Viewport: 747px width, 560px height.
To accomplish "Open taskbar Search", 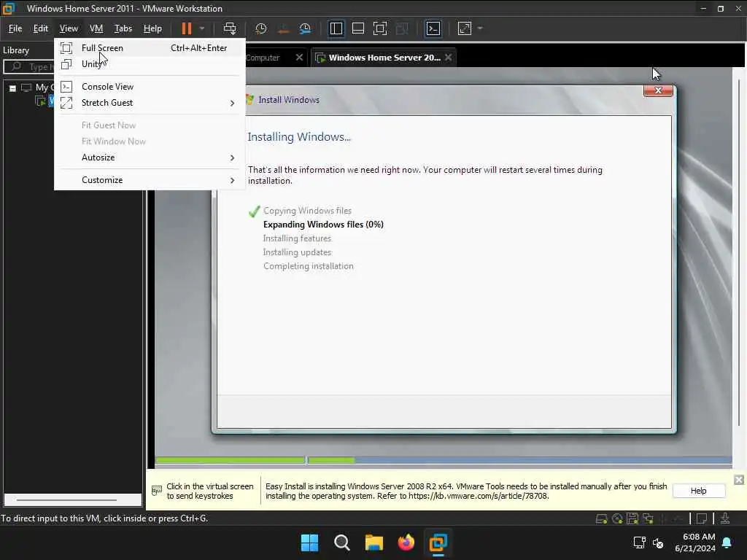I will pos(341,542).
